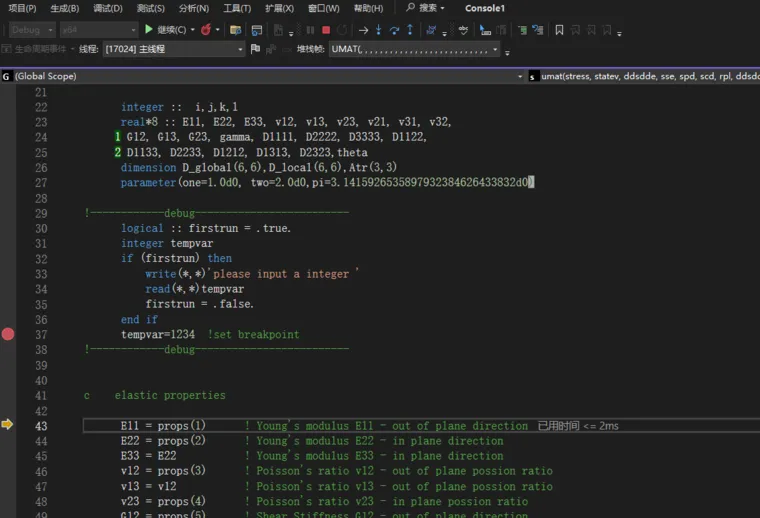760x518 pixels.
Task: Click '!set breakpoint' comment
Action: pos(253,334)
